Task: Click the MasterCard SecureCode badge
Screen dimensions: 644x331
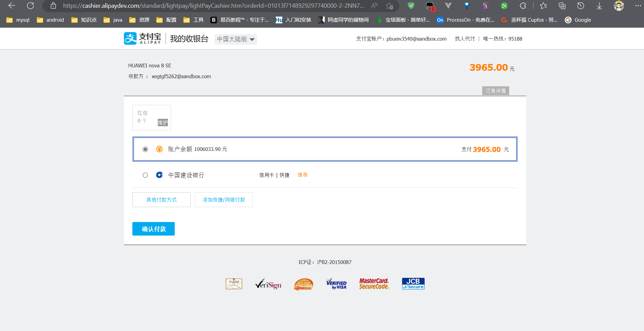Action: [374, 284]
